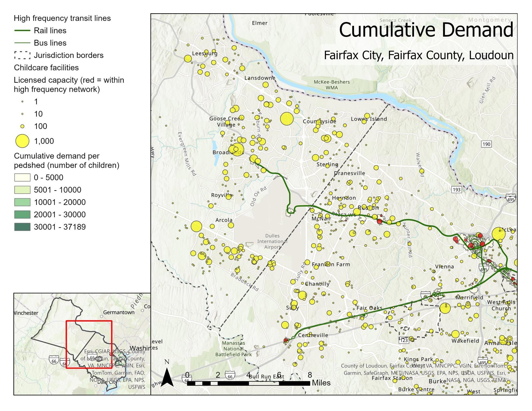532x411 pixels.
Task: Click the Route 193 highway shield
Action: [x=456, y=190]
